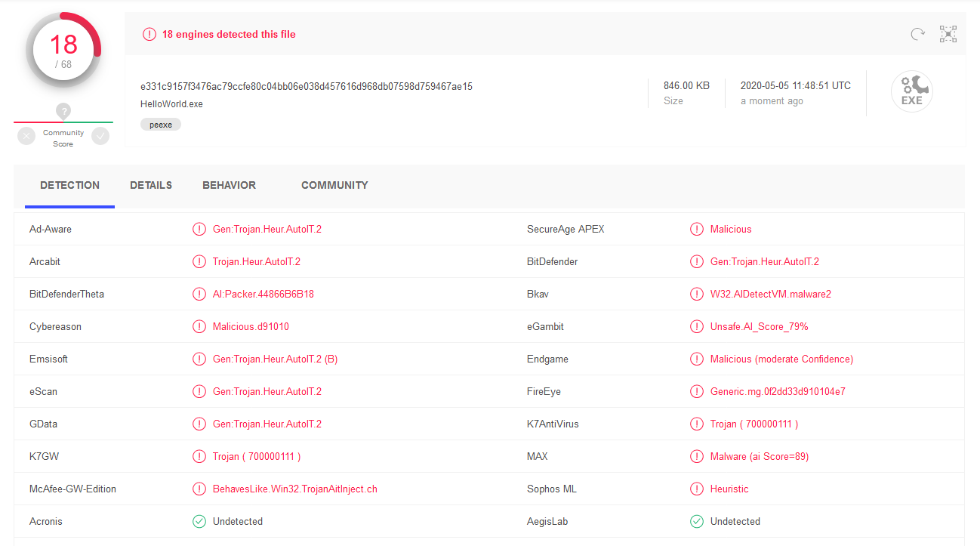Image resolution: width=980 pixels, height=546 pixels.
Task: Click the warning icon for Sophos ML
Action: [x=697, y=489]
